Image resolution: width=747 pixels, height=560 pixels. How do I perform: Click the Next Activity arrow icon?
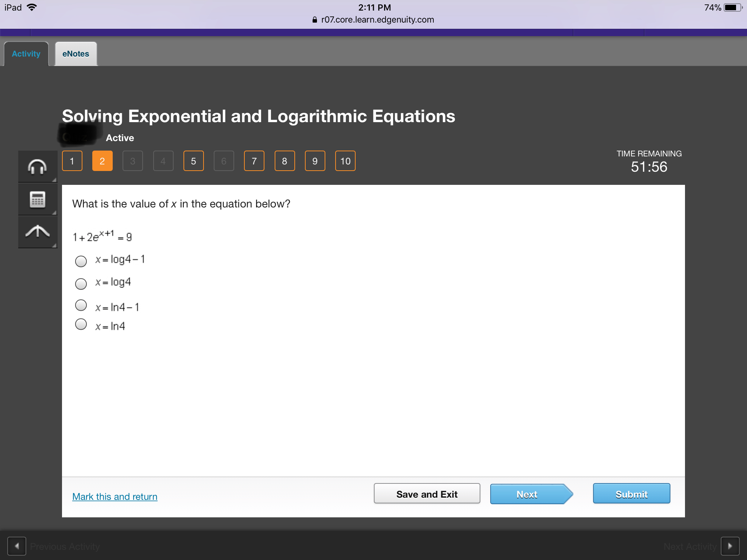pos(730,546)
